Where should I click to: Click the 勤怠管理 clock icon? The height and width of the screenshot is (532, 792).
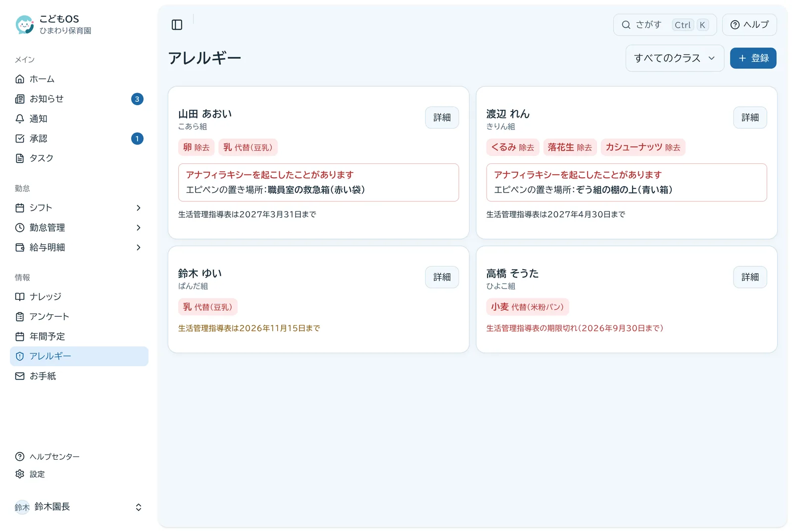tap(20, 228)
